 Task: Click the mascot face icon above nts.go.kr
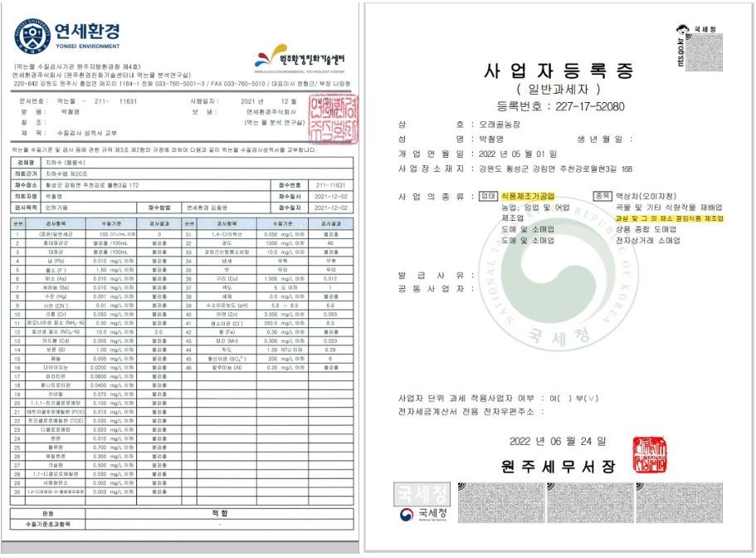point(683,29)
